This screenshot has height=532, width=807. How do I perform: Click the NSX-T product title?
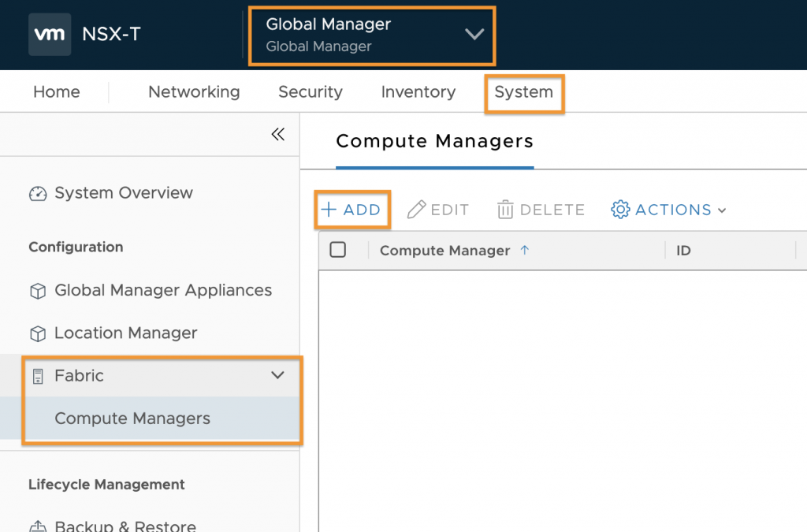(111, 34)
